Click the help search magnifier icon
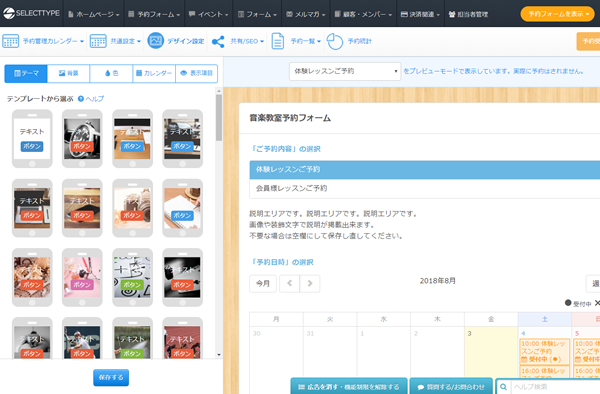This screenshot has width=600, height=394. click(504, 387)
